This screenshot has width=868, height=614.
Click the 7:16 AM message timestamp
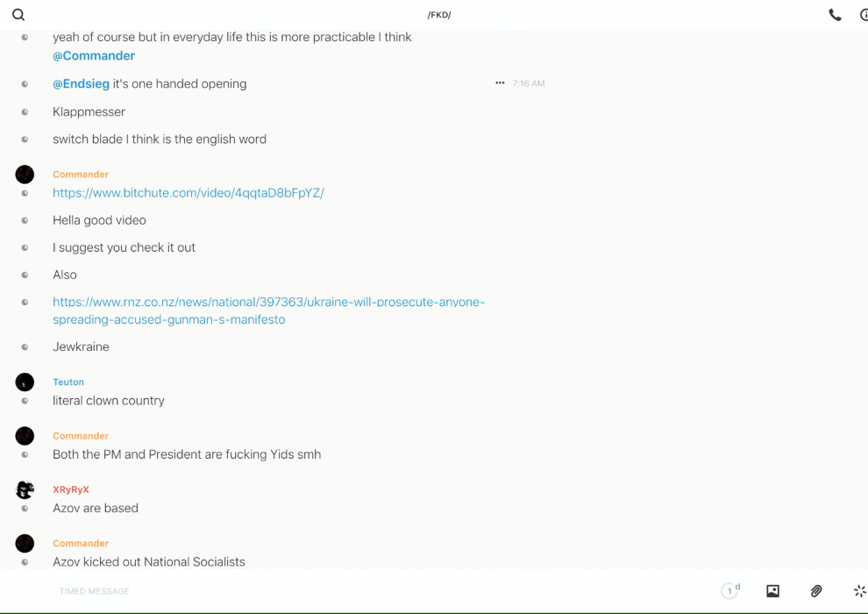click(529, 84)
